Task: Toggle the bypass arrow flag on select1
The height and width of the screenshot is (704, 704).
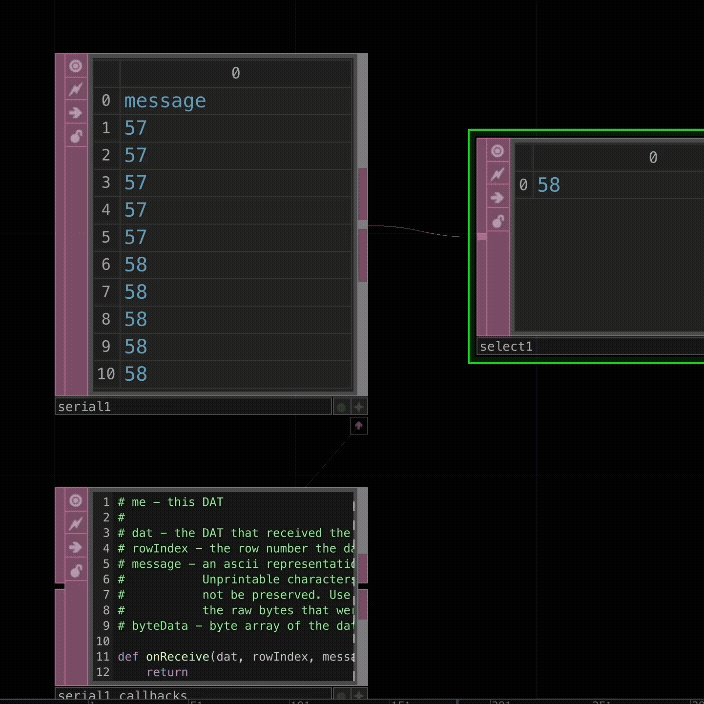Action: 497,198
